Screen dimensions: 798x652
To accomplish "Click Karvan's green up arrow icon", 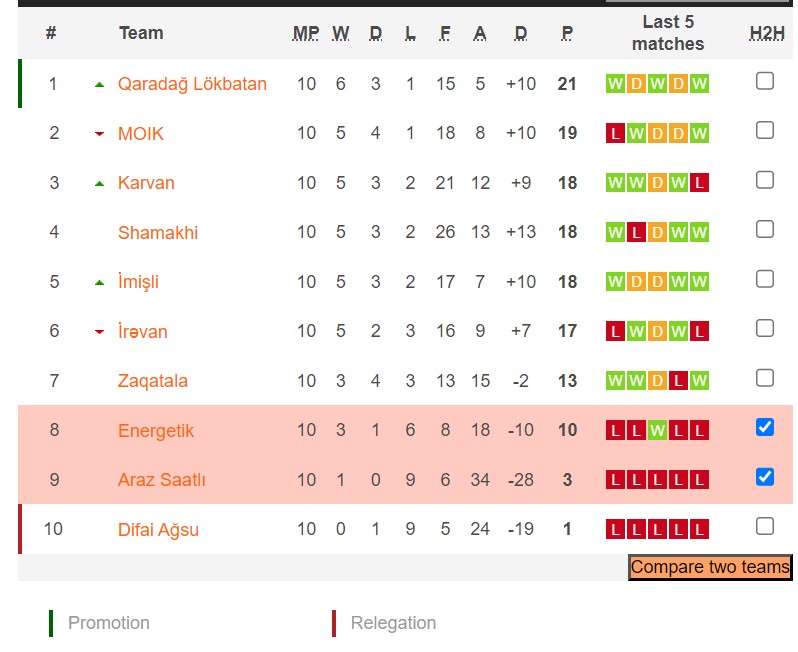I will pyautogui.click(x=99, y=184).
